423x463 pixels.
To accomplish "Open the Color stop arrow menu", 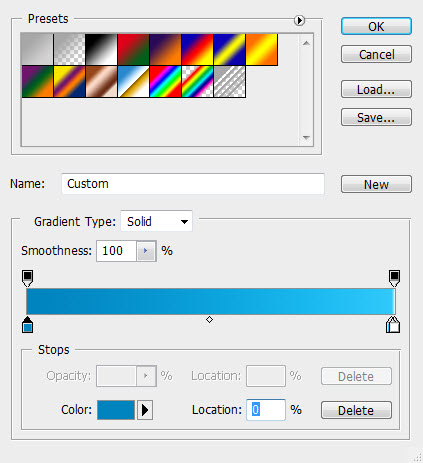I will pos(145,410).
